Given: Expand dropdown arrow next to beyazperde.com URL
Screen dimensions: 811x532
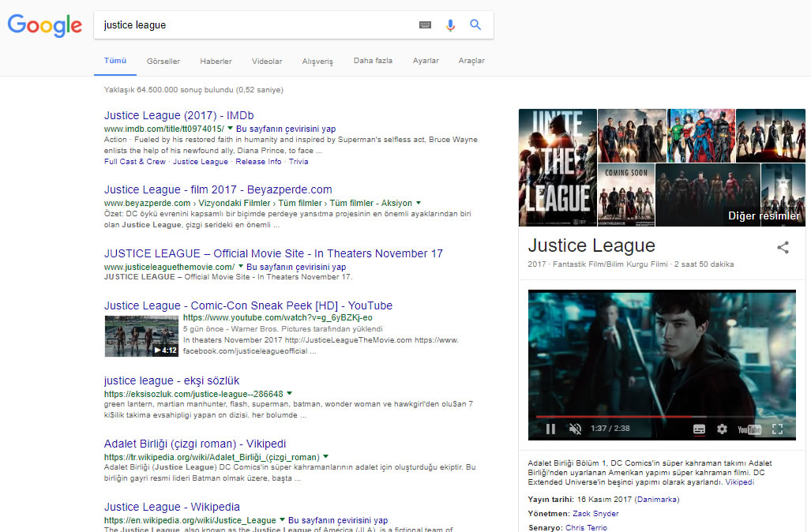Looking at the screenshot, I should (419, 203).
